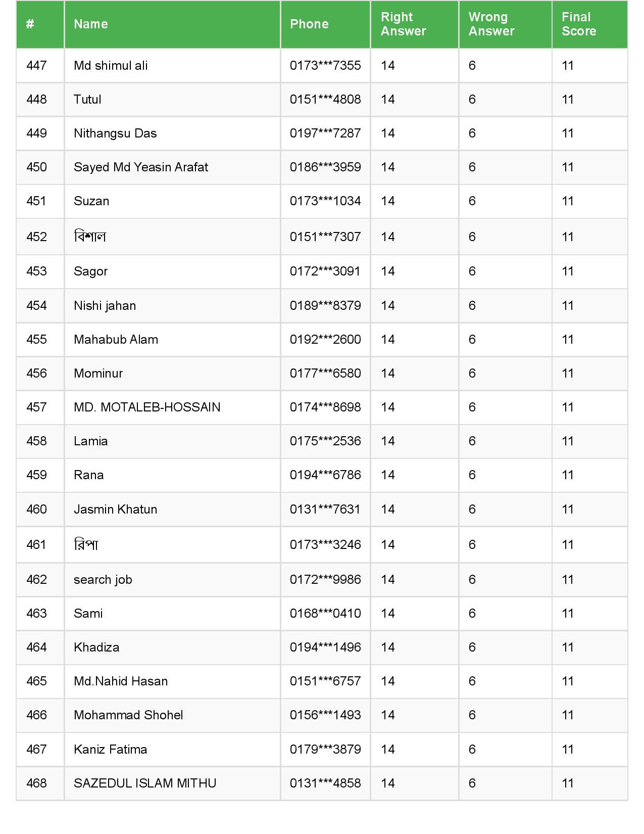
Task: Click on Mohammad Shohel
Action: (x=128, y=715)
